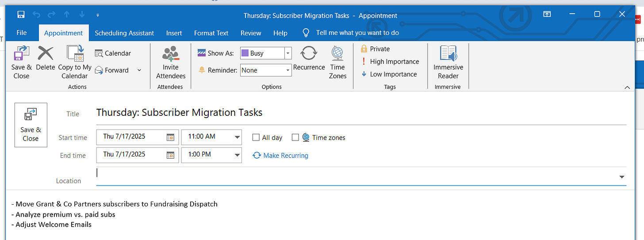Screen dimensions: 644x240
Task: Switch to the Insert tab
Action: [174, 33]
